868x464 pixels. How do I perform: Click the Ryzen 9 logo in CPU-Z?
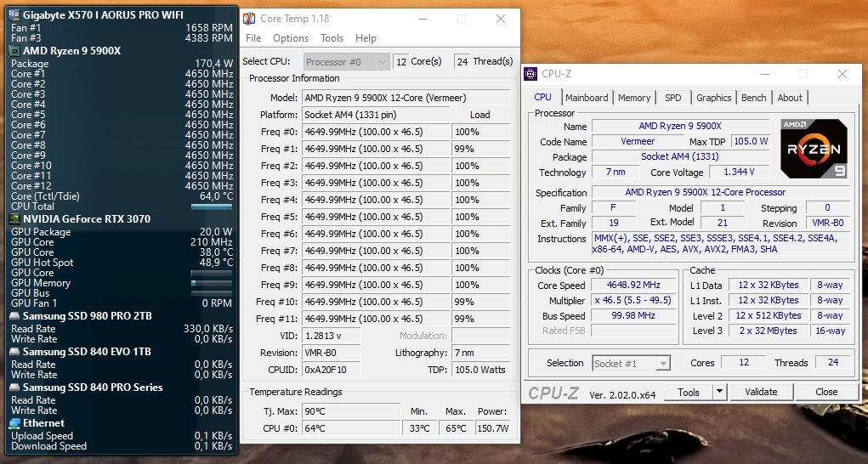814,148
